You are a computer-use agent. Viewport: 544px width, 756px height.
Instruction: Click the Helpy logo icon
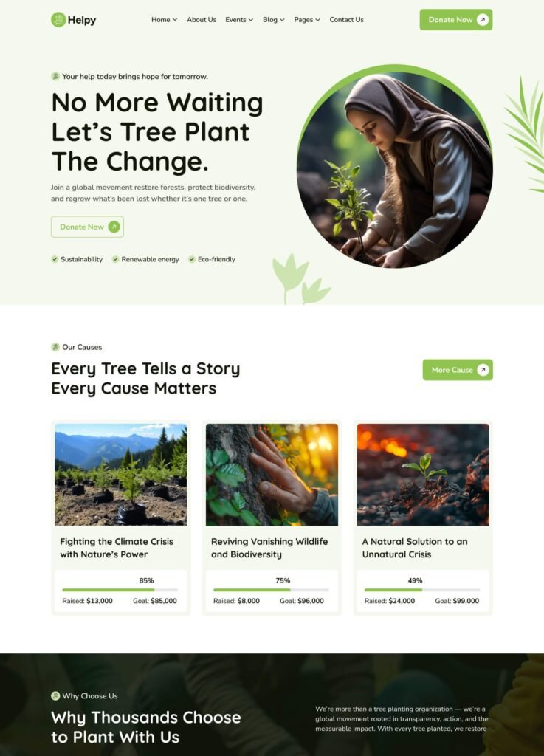tap(58, 20)
